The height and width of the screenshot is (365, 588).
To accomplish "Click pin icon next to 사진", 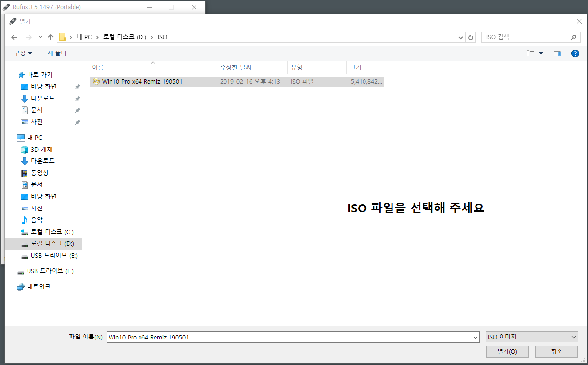I will (77, 123).
